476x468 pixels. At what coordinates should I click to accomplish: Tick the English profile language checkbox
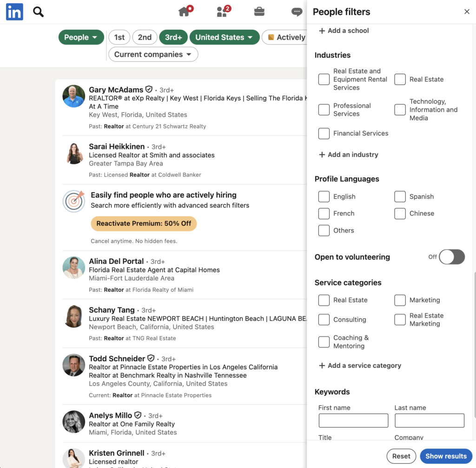[x=324, y=197]
